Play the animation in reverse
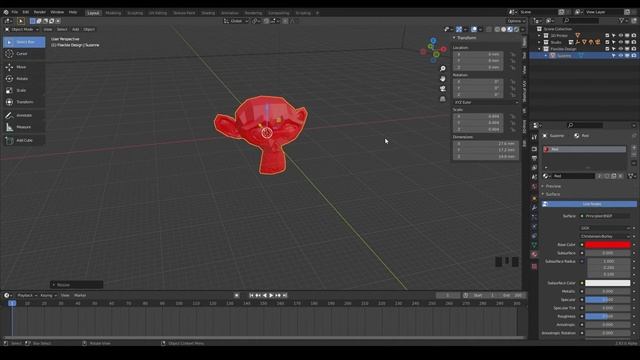Image resolution: width=640 pixels, height=360 pixels. [x=264, y=295]
